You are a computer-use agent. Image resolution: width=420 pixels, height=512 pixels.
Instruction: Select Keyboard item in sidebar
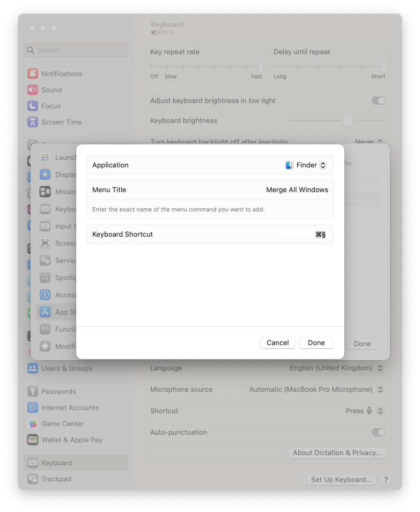pyautogui.click(x=56, y=463)
